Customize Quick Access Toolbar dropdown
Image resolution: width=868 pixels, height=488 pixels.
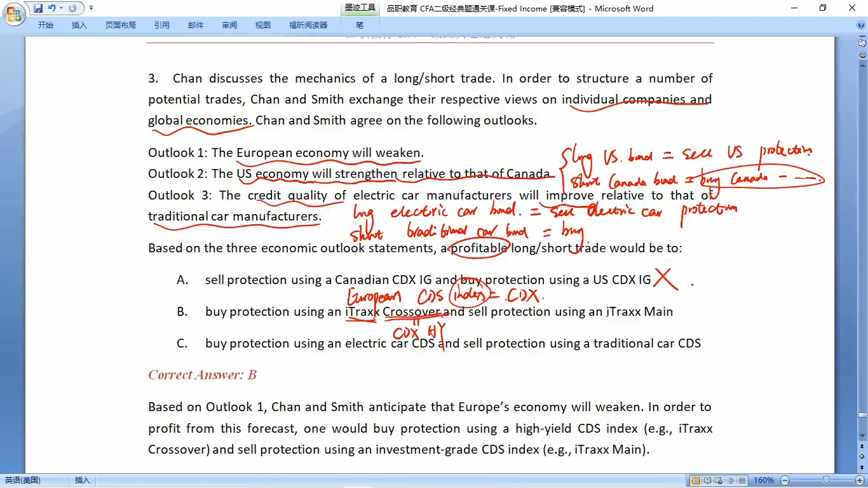point(91,8)
